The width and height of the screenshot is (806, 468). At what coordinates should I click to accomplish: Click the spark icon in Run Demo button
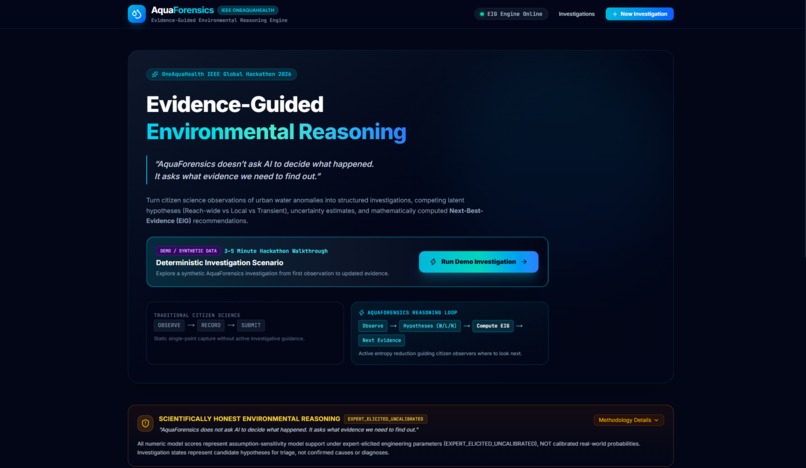pos(433,262)
